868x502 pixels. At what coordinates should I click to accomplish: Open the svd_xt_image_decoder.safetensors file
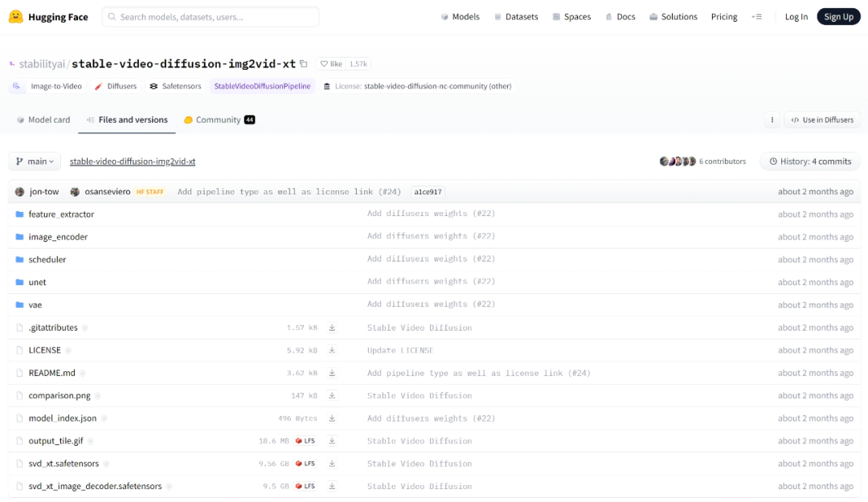point(95,487)
